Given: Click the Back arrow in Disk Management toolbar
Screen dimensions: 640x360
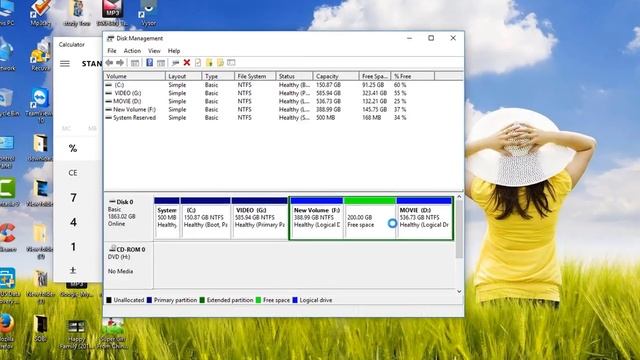Looking at the screenshot, I should pyautogui.click(x=109, y=62).
